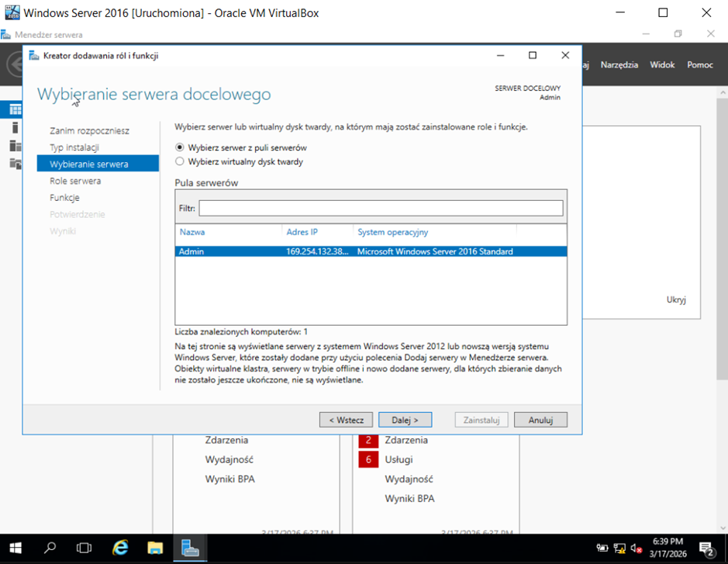
Task: Launch Internet Explorer from the taskbar
Action: (x=120, y=548)
